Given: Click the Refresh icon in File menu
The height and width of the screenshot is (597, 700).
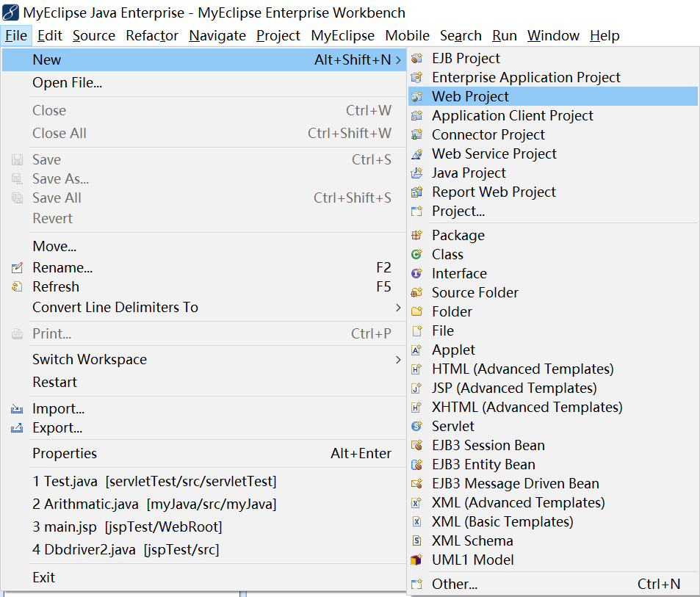Looking at the screenshot, I should (17, 287).
